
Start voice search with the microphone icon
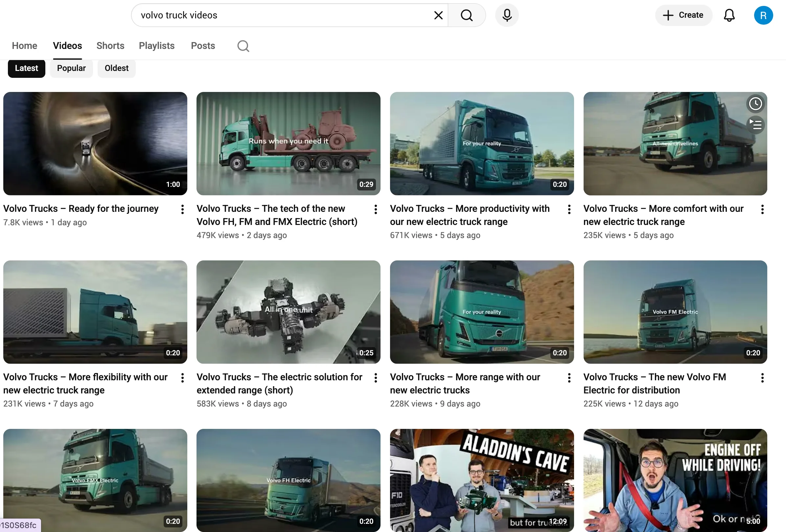tap(507, 15)
